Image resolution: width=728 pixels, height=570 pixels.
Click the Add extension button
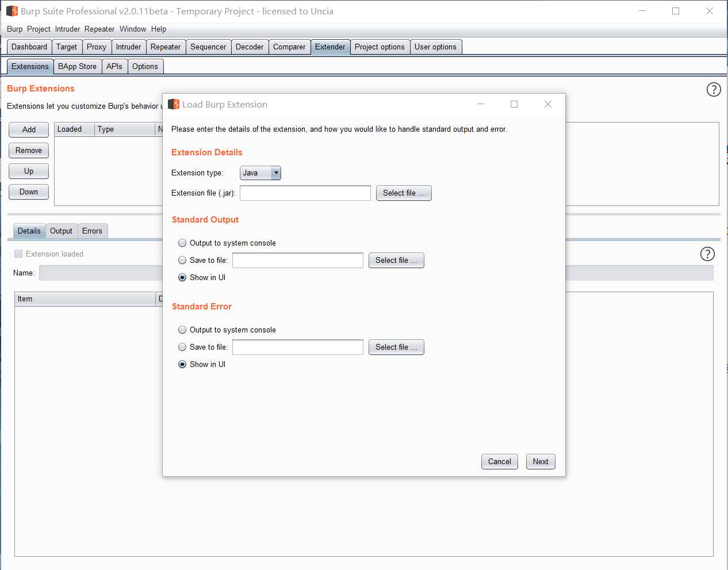[29, 129]
